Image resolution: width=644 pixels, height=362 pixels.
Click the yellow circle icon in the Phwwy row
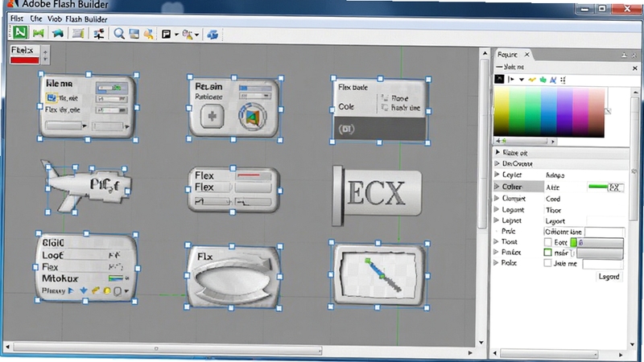[107, 290]
